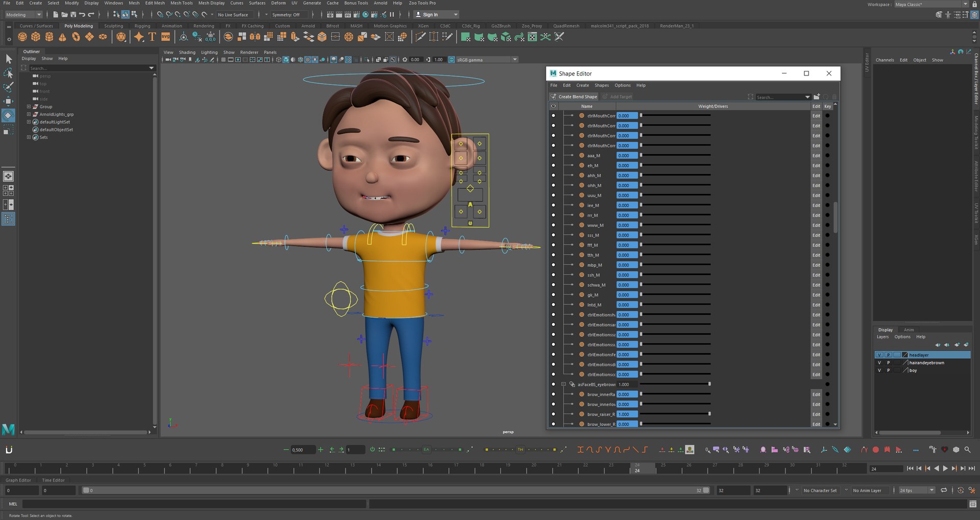Viewport: 980px width, 520px height.
Task: Create a polygon cone from the shelf
Action: point(62,37)
